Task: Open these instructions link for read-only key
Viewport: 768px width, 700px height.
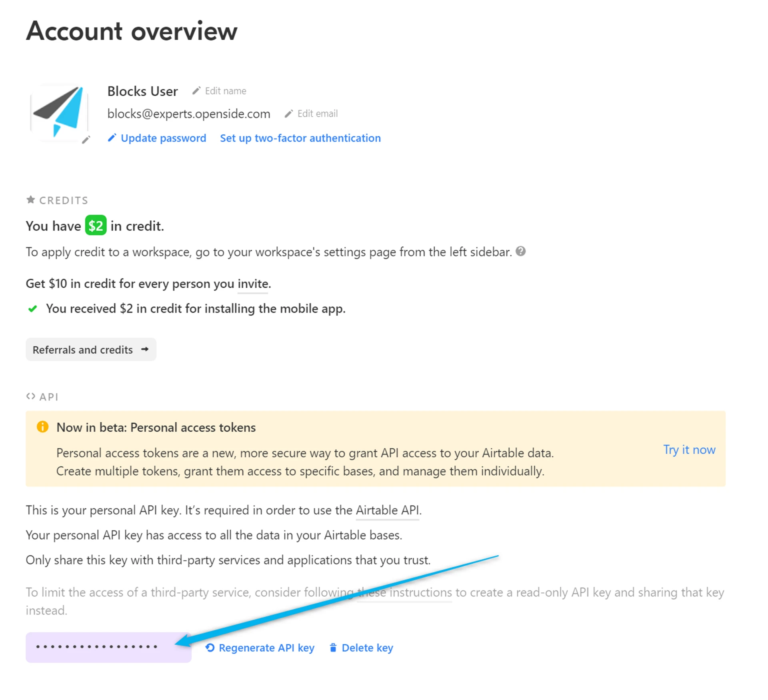Action: 404,592
